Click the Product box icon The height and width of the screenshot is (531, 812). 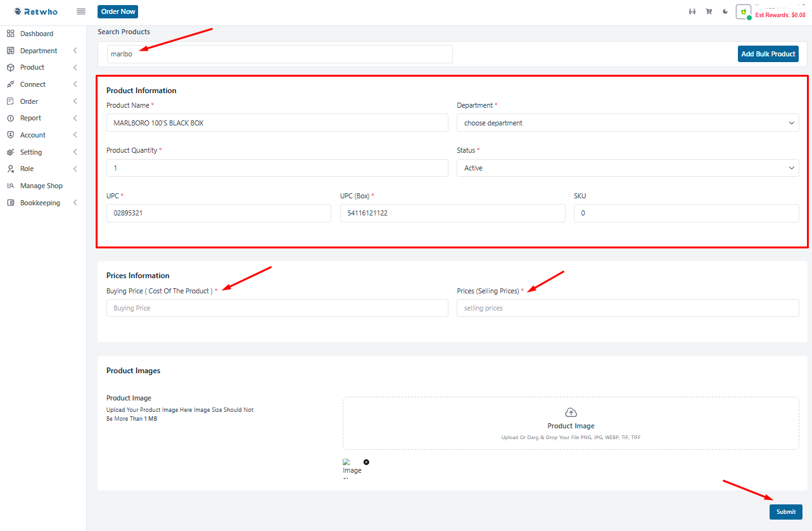10,67
